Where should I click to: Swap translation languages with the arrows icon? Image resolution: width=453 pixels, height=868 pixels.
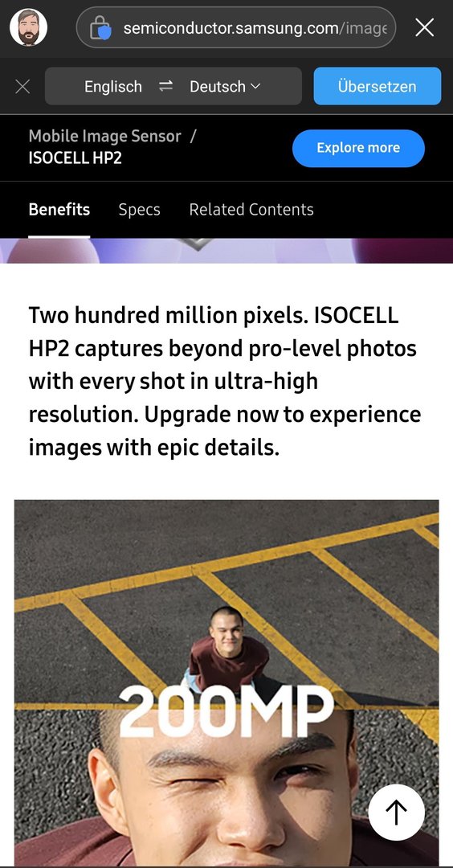[166, 86]
